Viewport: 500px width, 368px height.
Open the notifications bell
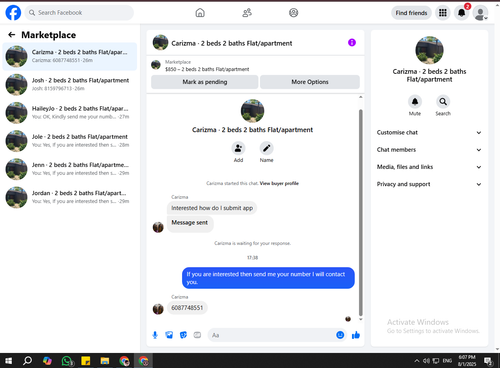tap(462, 13)
